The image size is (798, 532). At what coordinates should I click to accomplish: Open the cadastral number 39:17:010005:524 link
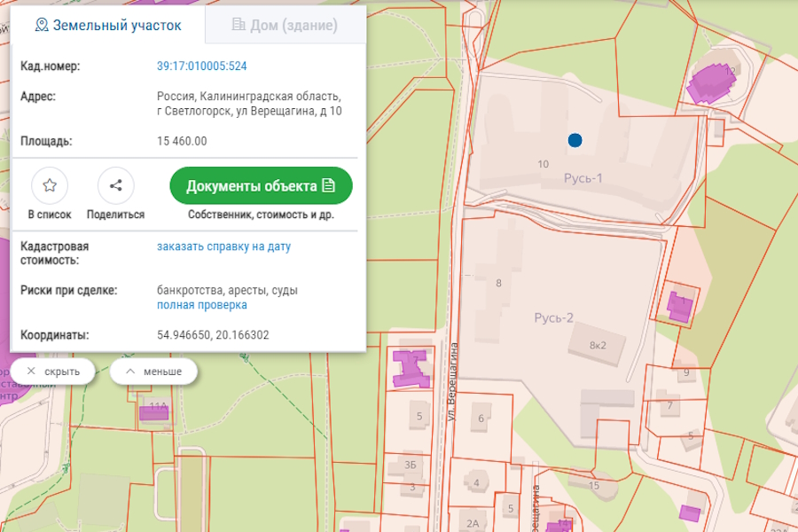tap(202, 65)
